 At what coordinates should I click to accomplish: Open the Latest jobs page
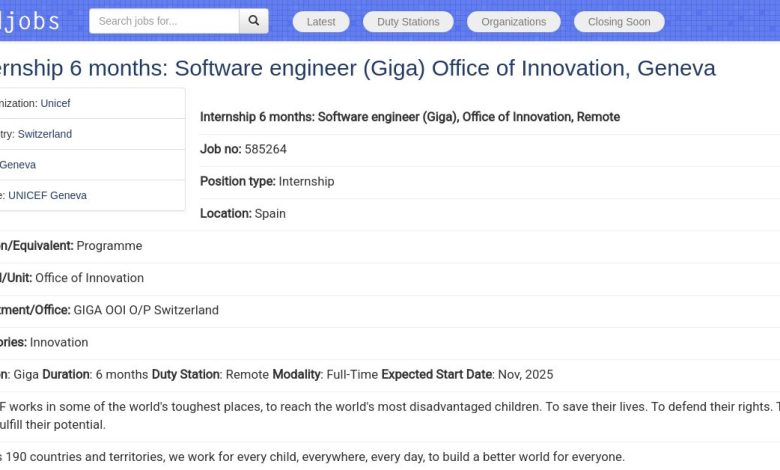click(x=321, y=22)
